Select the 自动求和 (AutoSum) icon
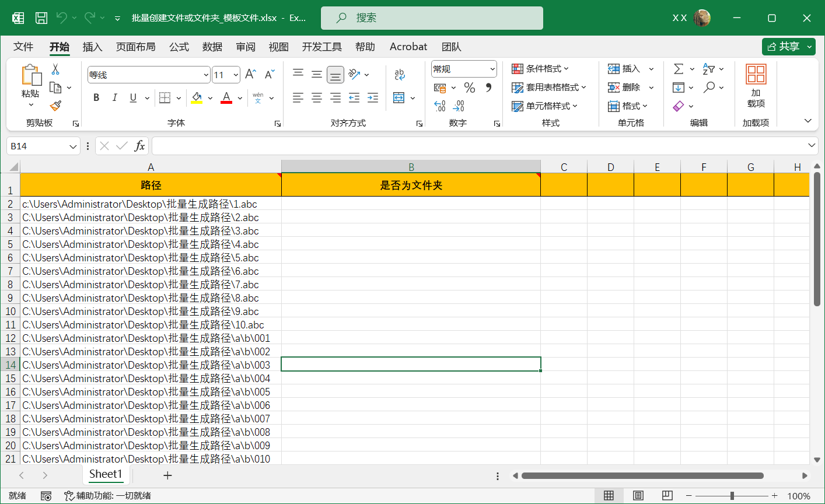The width and height of the screenshot is (825, 504). [679, 68]
